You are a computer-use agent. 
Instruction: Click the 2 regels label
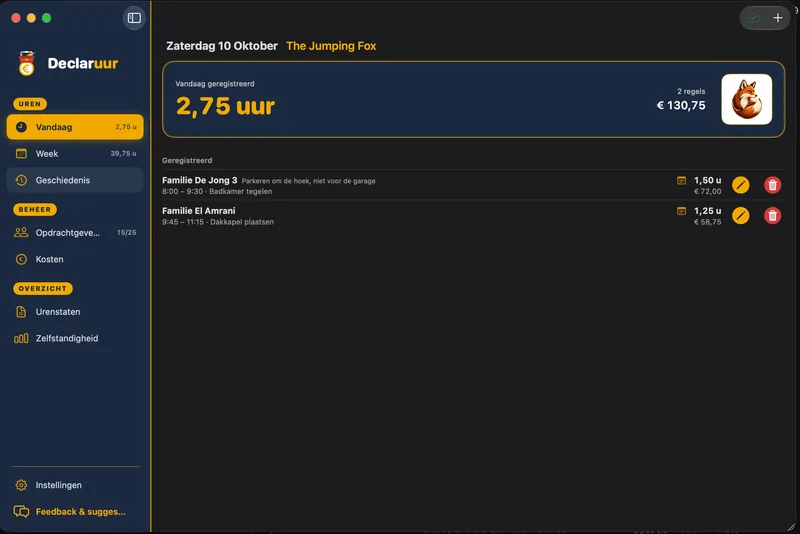point(691,91)
